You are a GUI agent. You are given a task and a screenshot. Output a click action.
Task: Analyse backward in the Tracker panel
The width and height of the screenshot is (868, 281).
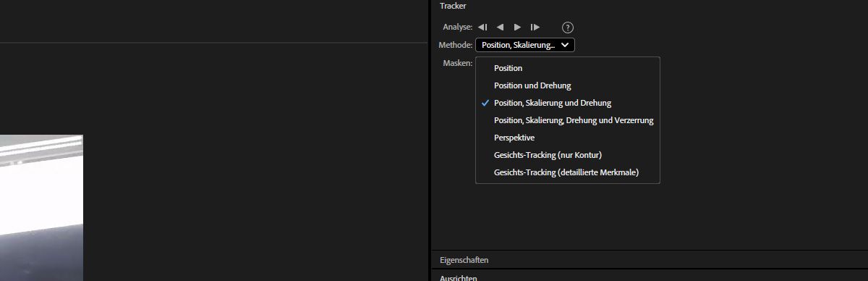pyautogui.click(x=500, y=27)
